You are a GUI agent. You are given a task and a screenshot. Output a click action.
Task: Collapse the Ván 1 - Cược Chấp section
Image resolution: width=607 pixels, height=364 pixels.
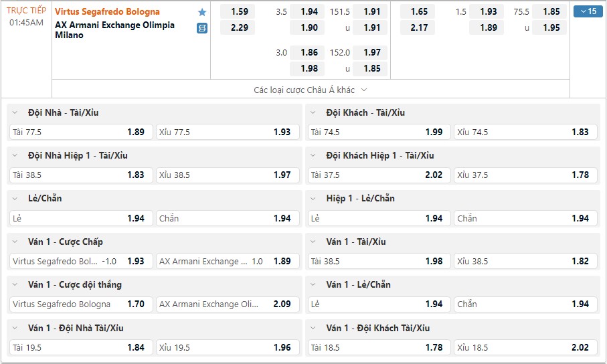click(15, 242)
